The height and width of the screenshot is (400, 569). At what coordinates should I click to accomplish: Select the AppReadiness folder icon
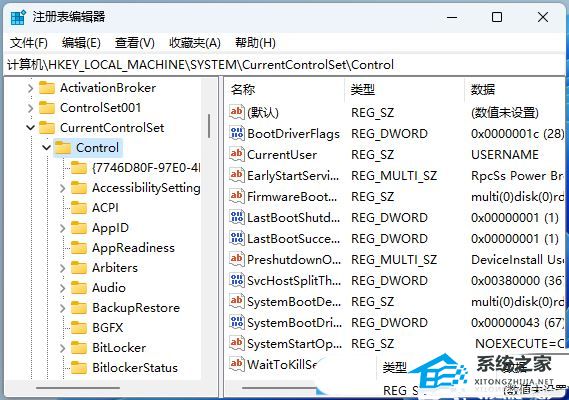79,248
